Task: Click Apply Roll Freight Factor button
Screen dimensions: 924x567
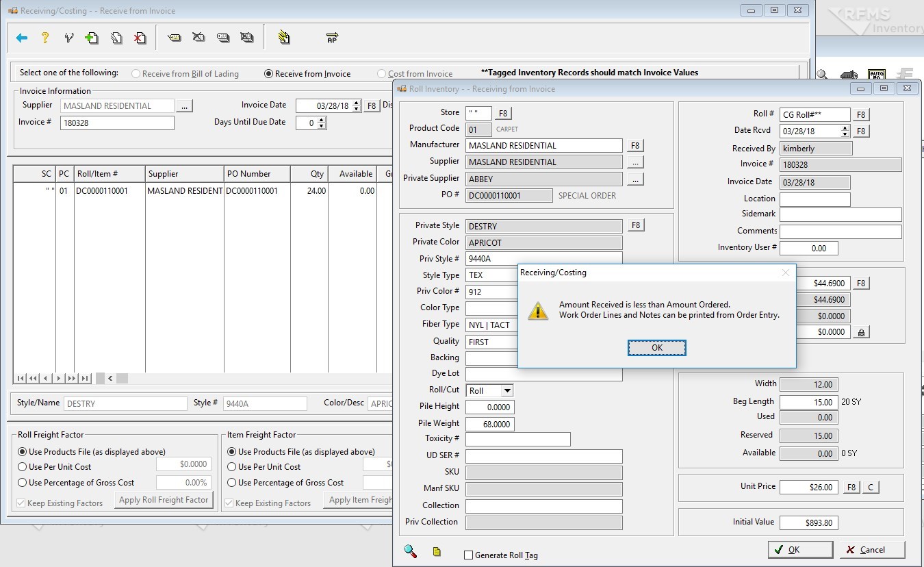Action: pos(164,501)
